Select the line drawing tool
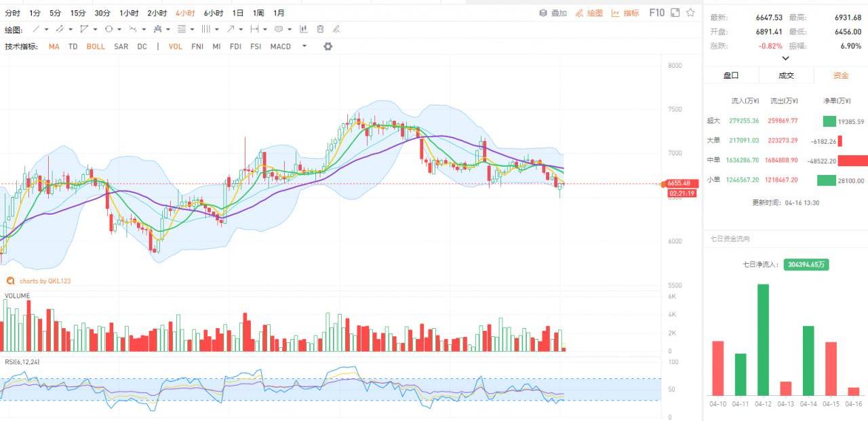The width and height of the screenshot is (868, 421). click(36, 29)
